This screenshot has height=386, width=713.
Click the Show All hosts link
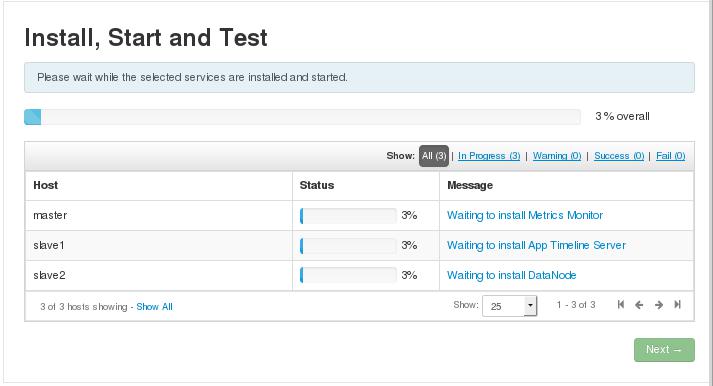(154, 307)
